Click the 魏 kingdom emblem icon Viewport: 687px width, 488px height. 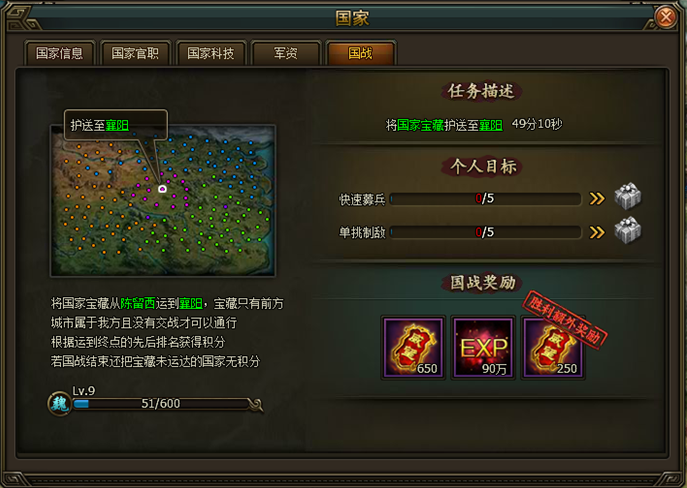point(60,403)
